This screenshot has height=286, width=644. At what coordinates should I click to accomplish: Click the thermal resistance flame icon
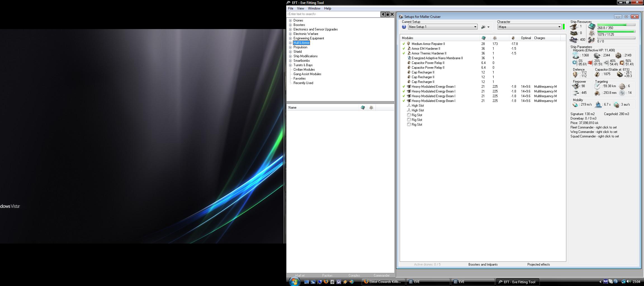[590, 63]
